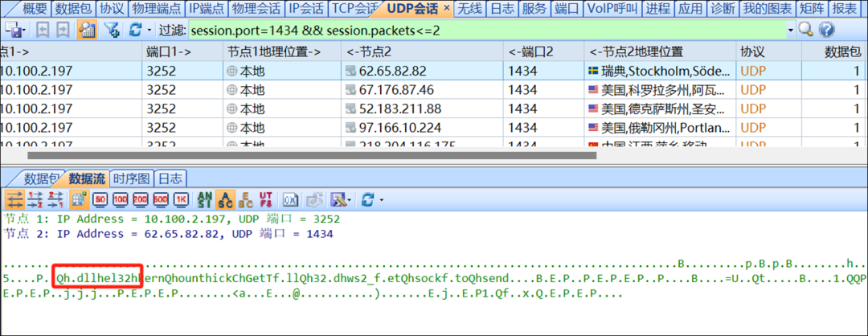Open the 报表 tab

click(x=845, y=8)
